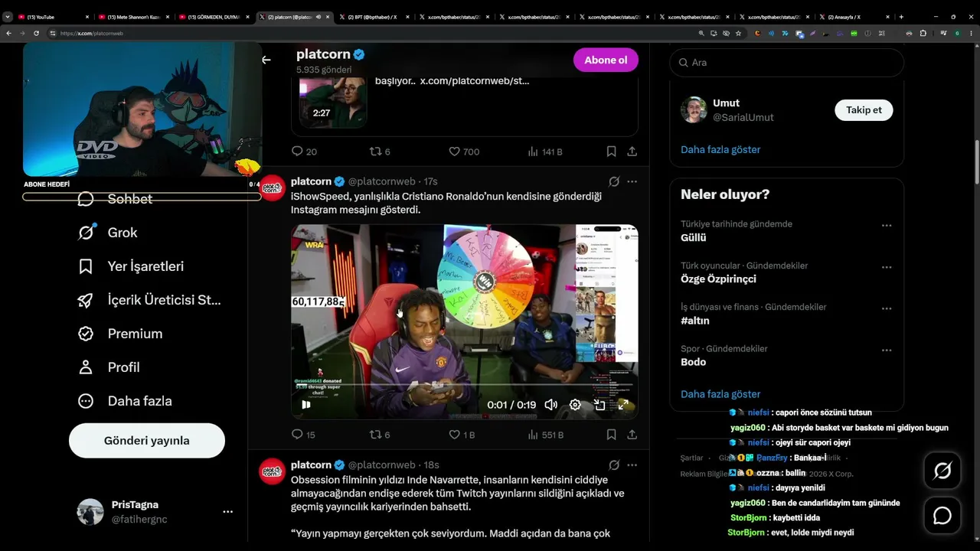
Task: Open platcorn avatar on the 17s post
Action: [273, 187]
